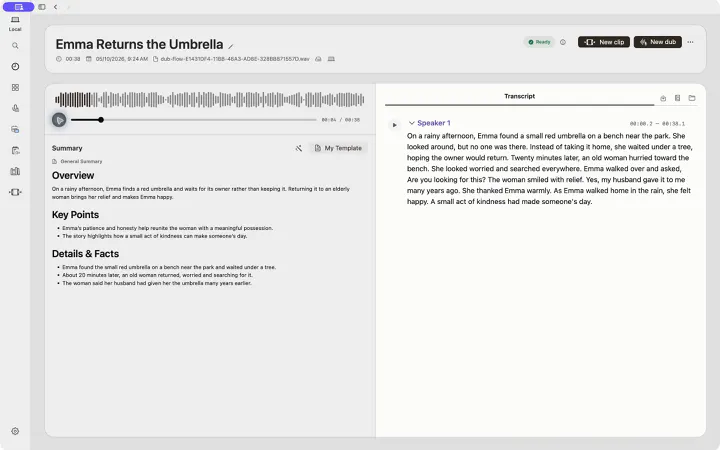Viewport: 720px width, 450px height.
Task: Click the headphone icon beside the wav filename
Action: point(318,59)
